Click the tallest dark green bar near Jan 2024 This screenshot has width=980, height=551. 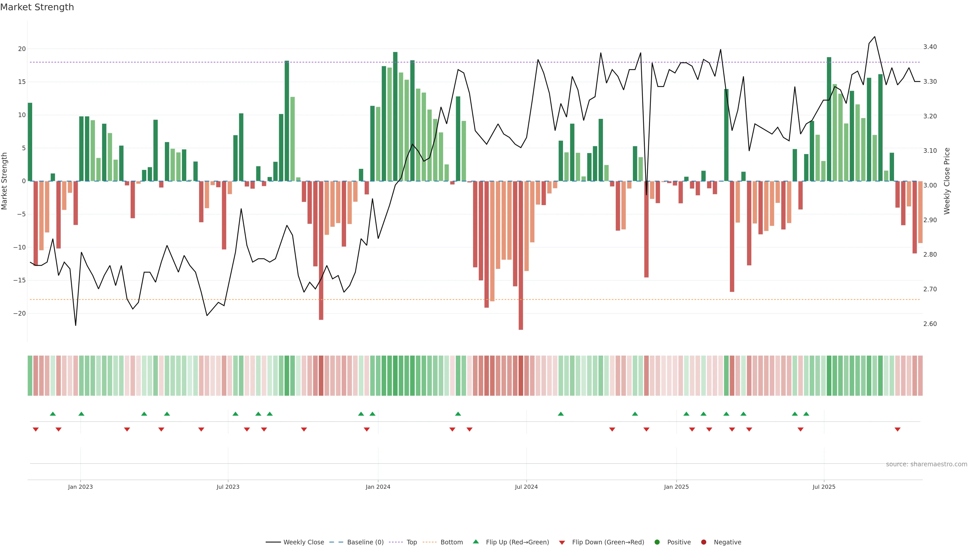coord(395,116)
